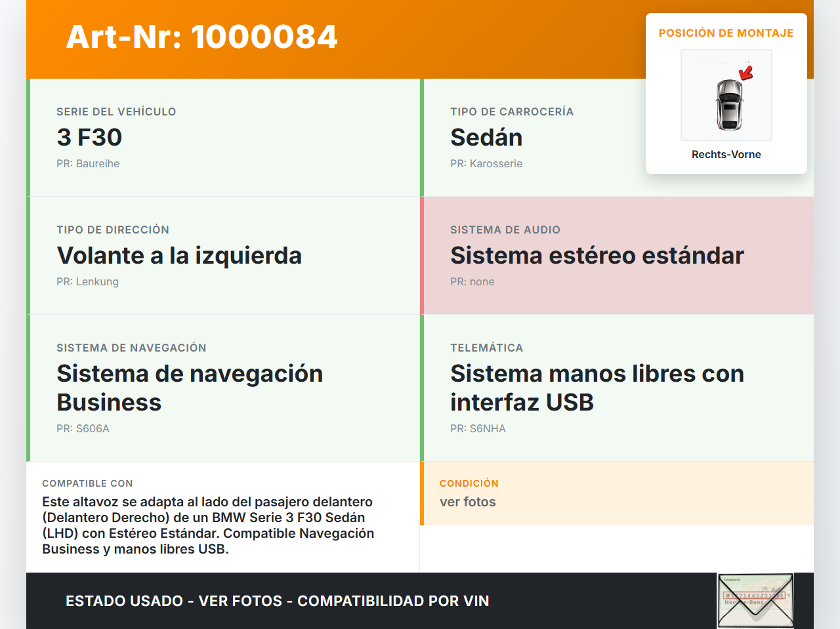Select the 'Volante a la izquierda' value
Screen dimensions: 840x629
pos(179,255)
